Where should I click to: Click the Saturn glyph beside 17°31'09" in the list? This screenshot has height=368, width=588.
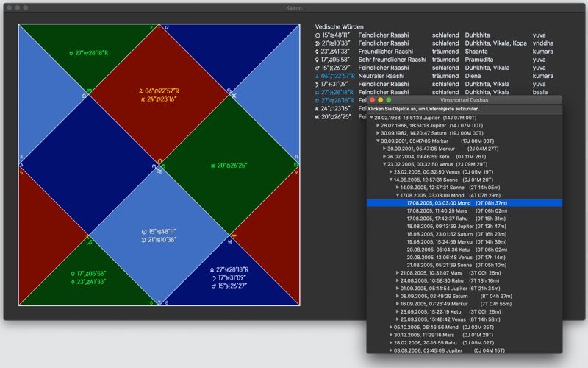click(318, 84)
